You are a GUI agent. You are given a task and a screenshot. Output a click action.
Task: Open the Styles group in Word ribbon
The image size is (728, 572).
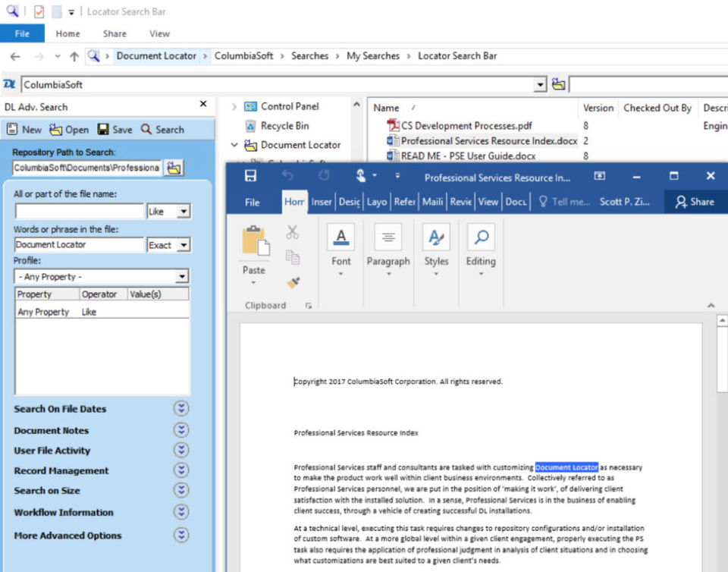pyautogui.click(x=436, y=250)
